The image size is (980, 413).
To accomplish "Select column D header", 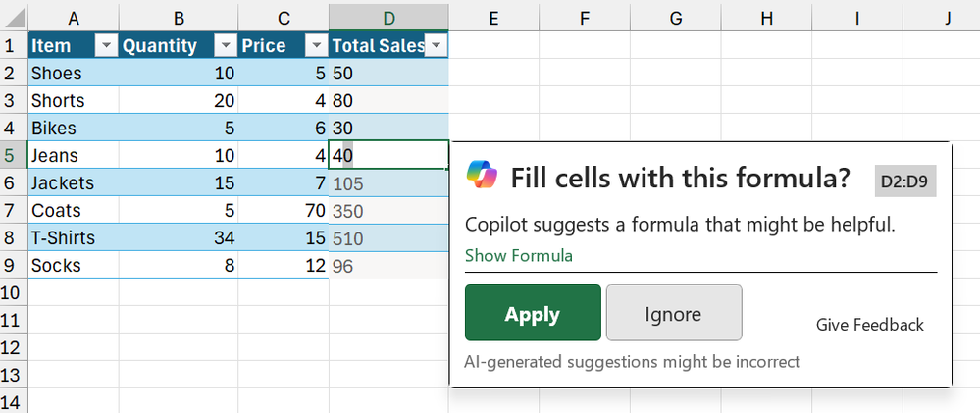I will 388,18.
